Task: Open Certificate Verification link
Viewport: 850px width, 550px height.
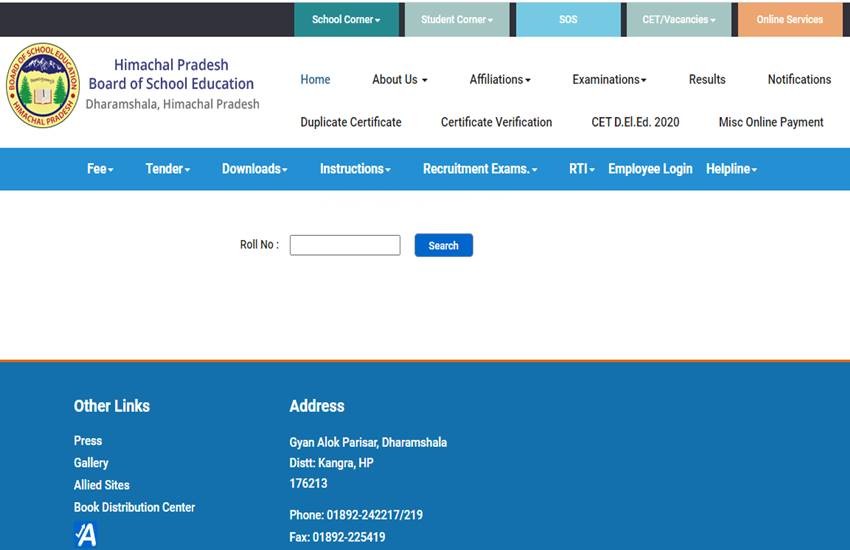Action: (x=496, y=122)
